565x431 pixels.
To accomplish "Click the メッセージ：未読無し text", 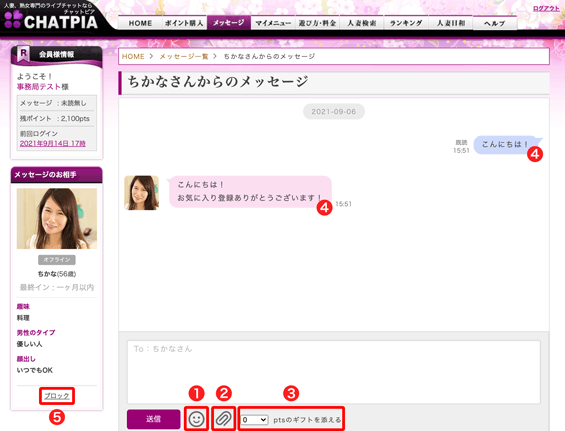I will pyautogui.click(x=53, y=103).
